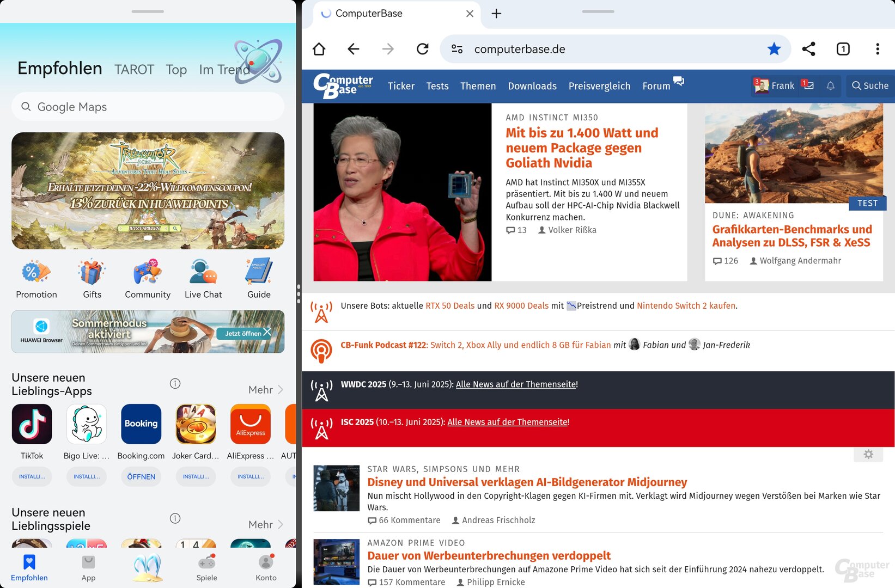Select the Top tab in AppGallery

coord(176,70)
